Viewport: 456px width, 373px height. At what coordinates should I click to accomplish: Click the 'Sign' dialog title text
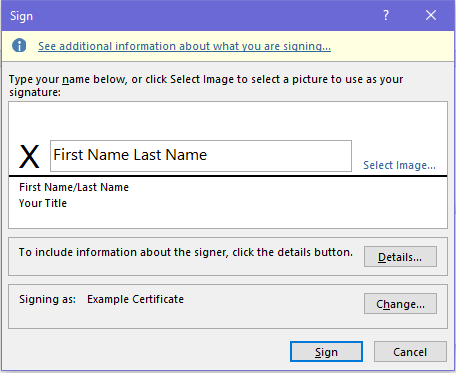click(x=21, y=16)
